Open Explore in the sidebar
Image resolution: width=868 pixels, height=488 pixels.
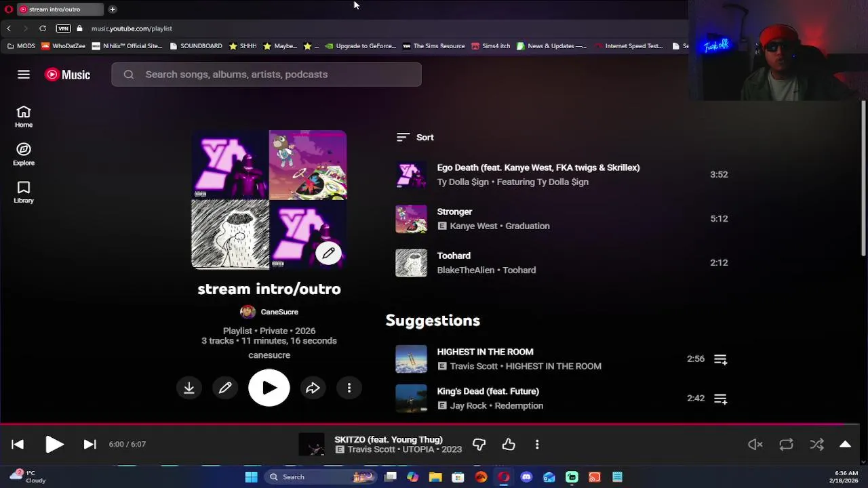[x=24, y=155]
